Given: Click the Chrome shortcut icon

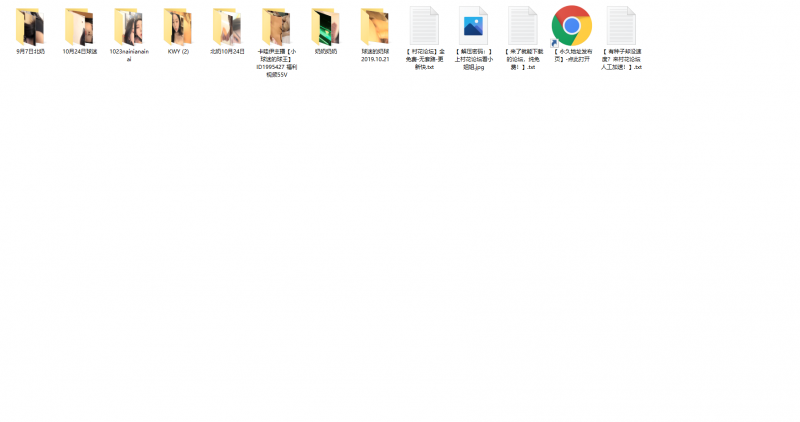Looking at the screenshot, I should pyautogui.click(x=571, y=26).
